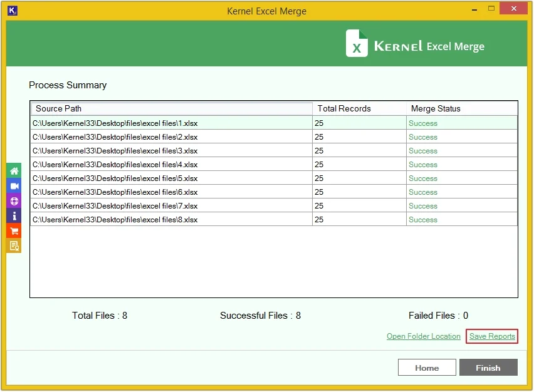Viewport: 534px width, 392px height.
Task: Close the Kernel Excel Merge window
Action: pyautogui.click(x=513, y=8)
